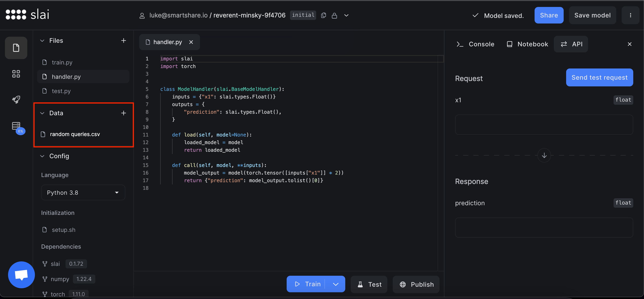Collapse the Config section
Image resolution: width=644 pixels, height=299 pixels.
(x=42, y=156)
